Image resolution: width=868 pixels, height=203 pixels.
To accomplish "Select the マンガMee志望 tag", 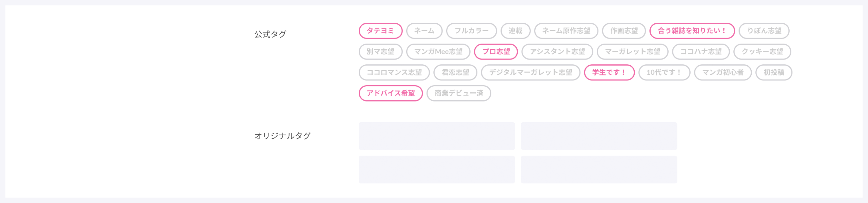I will (x=438, y=52).
